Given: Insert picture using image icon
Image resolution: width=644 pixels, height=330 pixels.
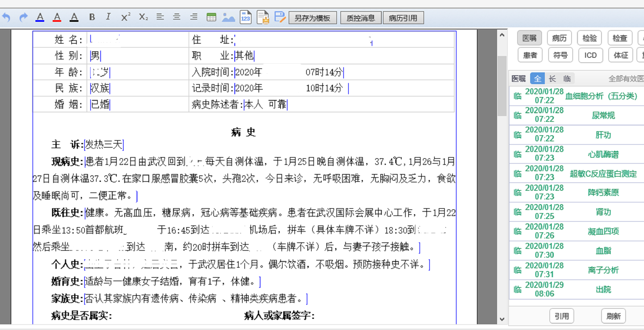Looking at the screenshot, I should pyautogui.click(x=228, y=18).
